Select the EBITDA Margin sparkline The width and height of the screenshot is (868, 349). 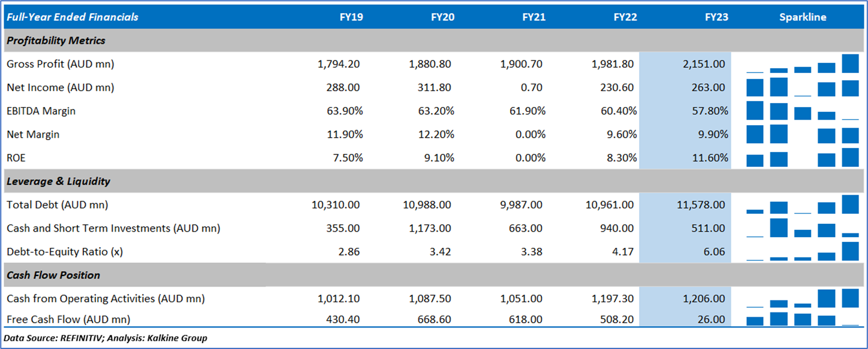pos(802,111)
